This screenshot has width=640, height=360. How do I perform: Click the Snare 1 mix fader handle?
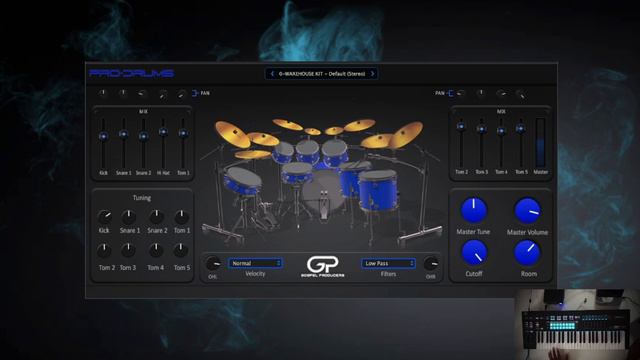tap(123, 134)
